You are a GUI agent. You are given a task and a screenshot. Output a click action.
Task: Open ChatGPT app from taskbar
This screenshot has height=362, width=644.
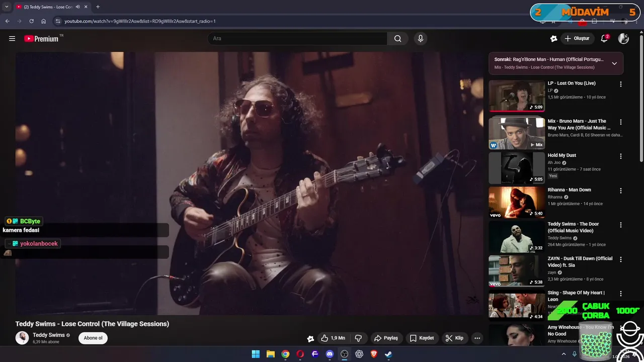click(x=359, y=354)
